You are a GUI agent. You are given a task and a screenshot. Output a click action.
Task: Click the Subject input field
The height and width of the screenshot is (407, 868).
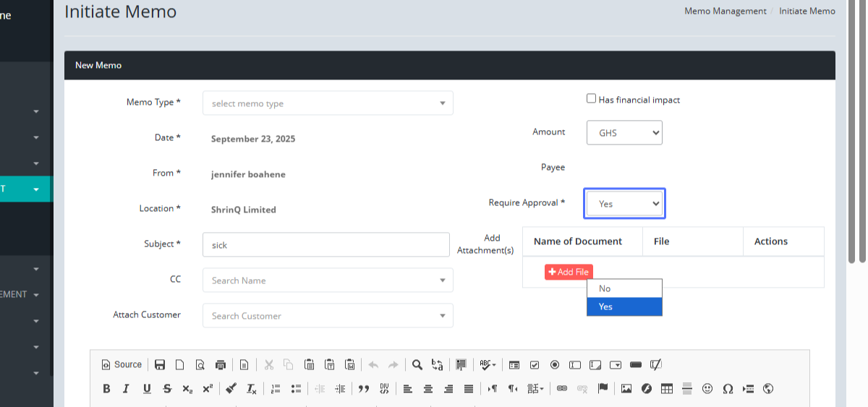pos(326,245)
